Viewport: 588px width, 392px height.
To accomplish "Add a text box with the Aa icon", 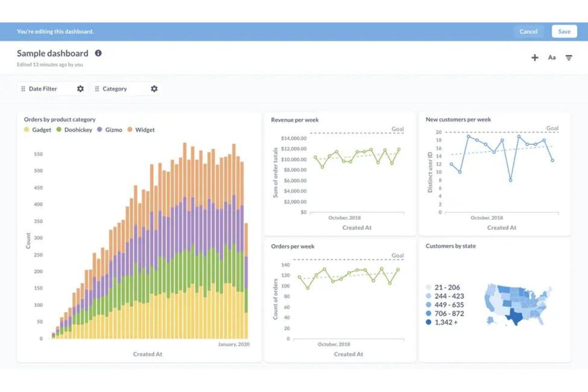I will (x=552, y=58).
